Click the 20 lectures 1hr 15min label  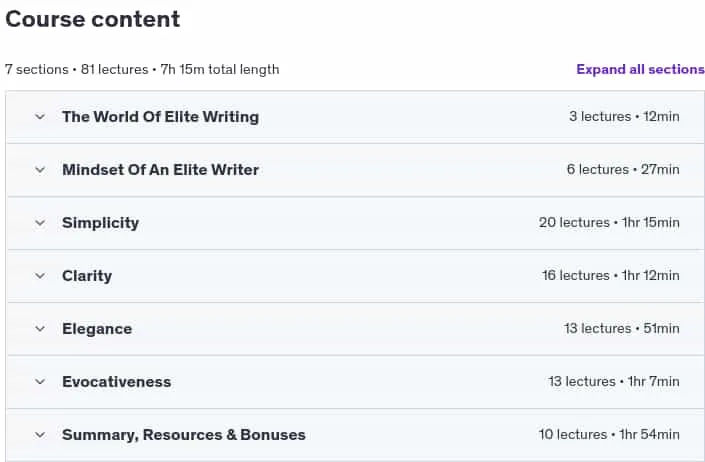(x=609, y=222)
